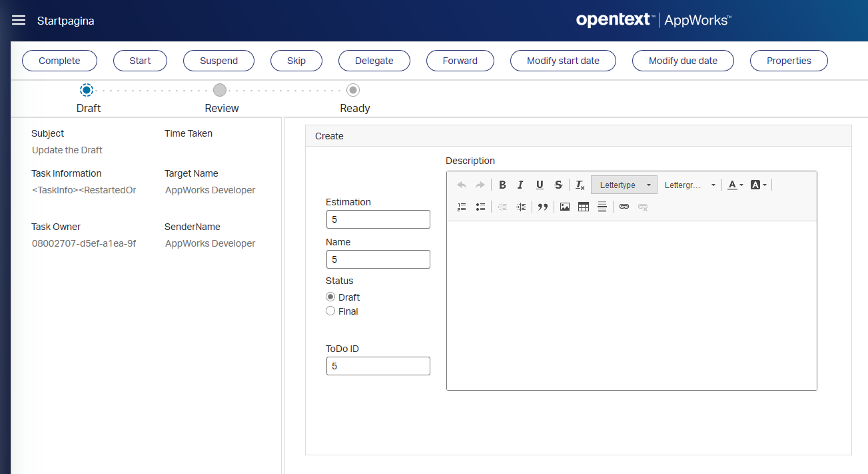Apply italic formatting in the editor toolbar
The image size is (868, 474).
[520, 185]
